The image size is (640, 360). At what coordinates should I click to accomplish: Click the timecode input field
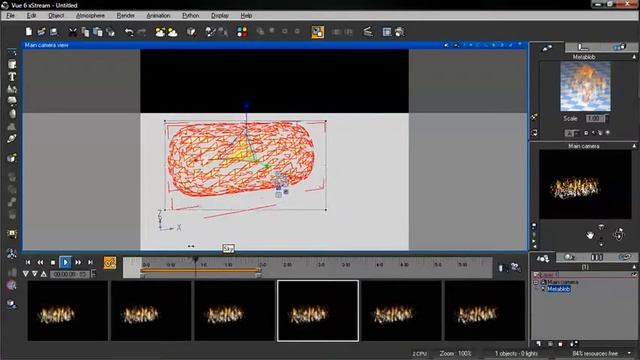click(x=69, y=274)
